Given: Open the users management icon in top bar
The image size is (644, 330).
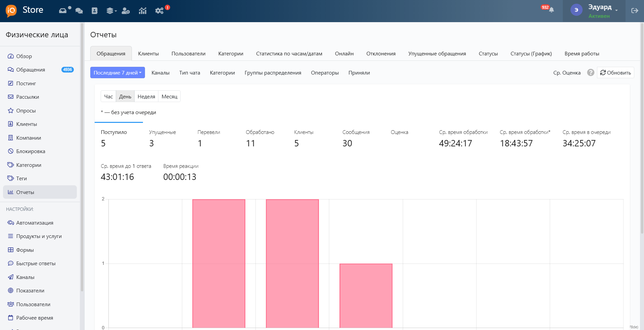Looking at the screenshot, I should (126, 11).
